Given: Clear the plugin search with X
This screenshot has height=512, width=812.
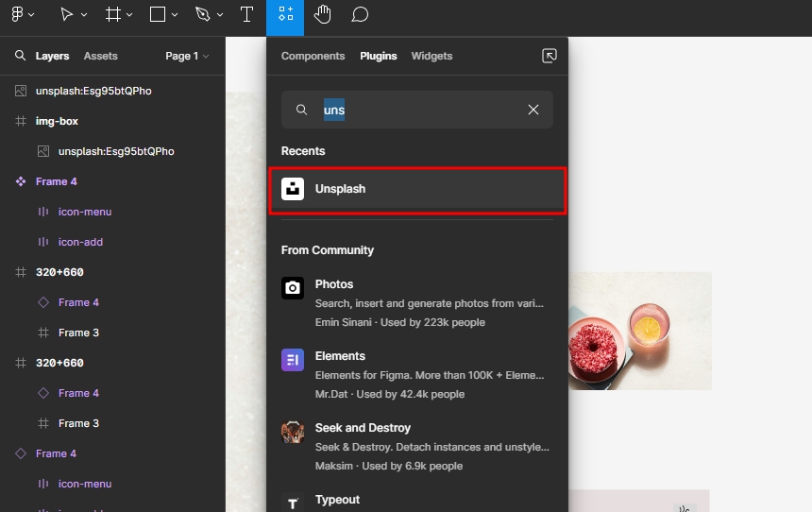Looking at the screenshot, I should (533, 110).
